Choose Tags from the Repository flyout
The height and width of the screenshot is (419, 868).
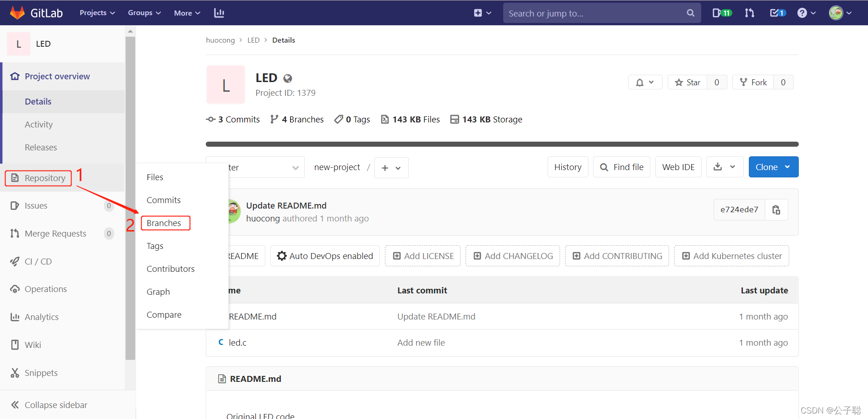click(155, 246)
